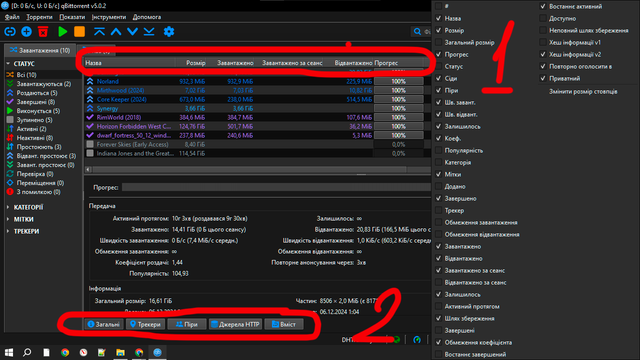Open Торренти menu

tap(39, 17)
